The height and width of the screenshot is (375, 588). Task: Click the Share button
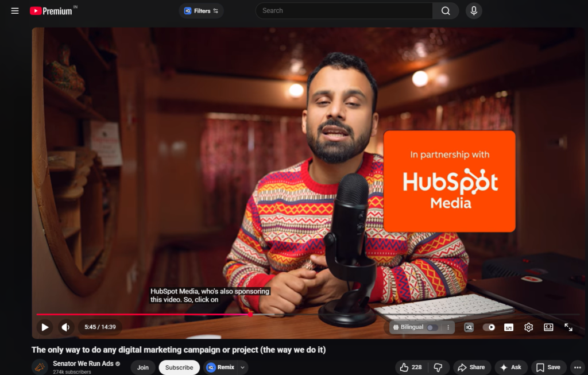click(470, 368)
